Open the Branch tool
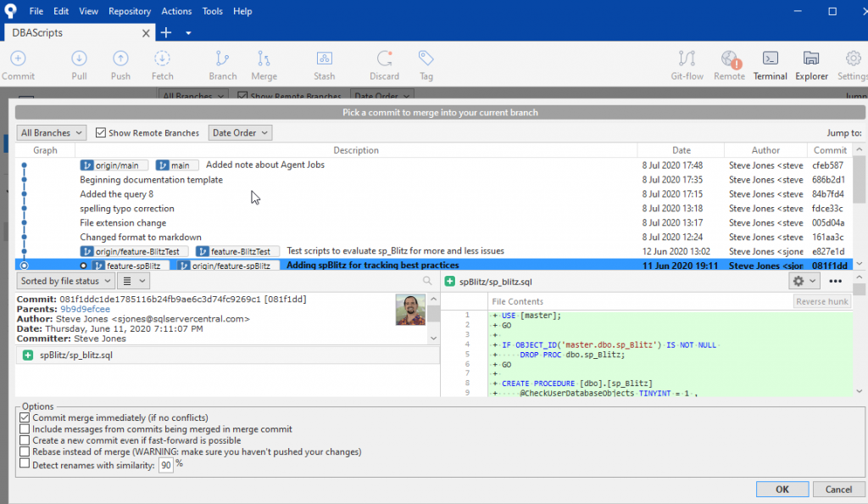Viewport: 868px width, 504px height. pos(222,59)
